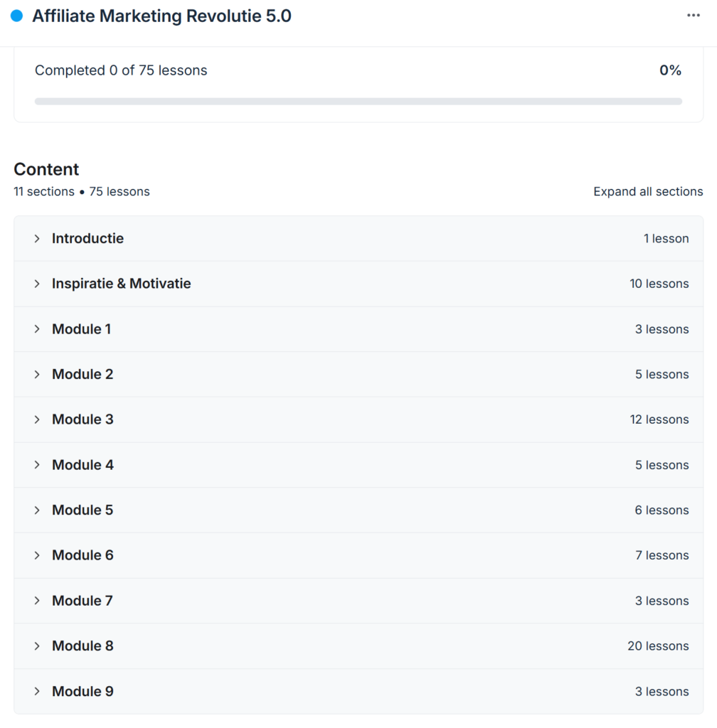This screenshot has height=728, width=717.
Task: Click the chevron icon beside Module 8
Action: [x=37, y=646]
